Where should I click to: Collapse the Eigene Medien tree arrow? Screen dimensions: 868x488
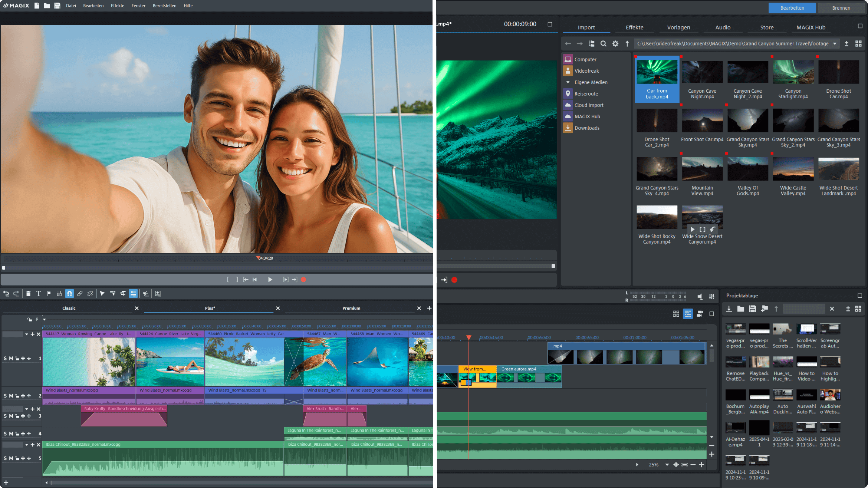pyautogui.click(x=568, y=82)
